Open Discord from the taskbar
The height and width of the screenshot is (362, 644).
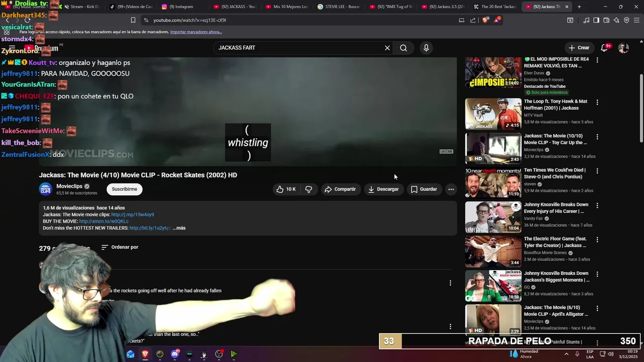pos(175,354)
